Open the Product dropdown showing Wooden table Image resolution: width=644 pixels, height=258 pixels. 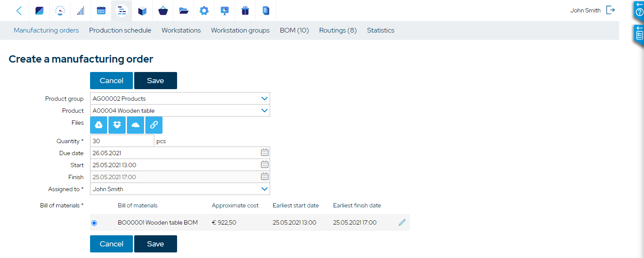(265, 111)
